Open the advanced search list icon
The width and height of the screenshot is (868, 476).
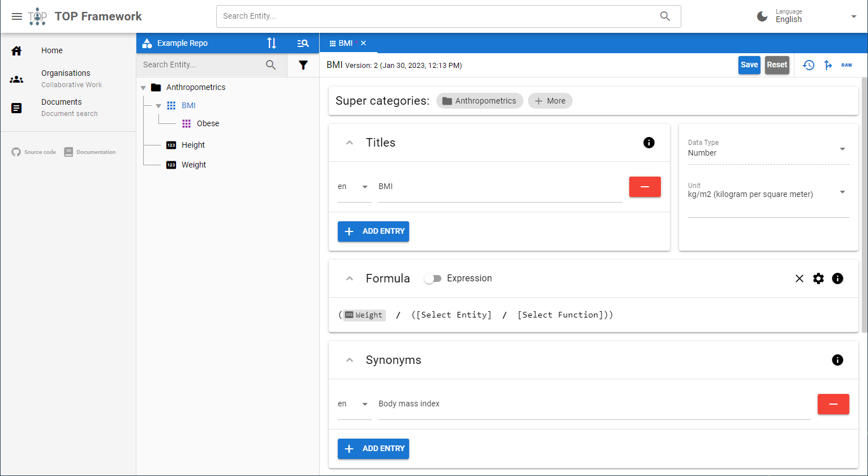pos(303,43)
